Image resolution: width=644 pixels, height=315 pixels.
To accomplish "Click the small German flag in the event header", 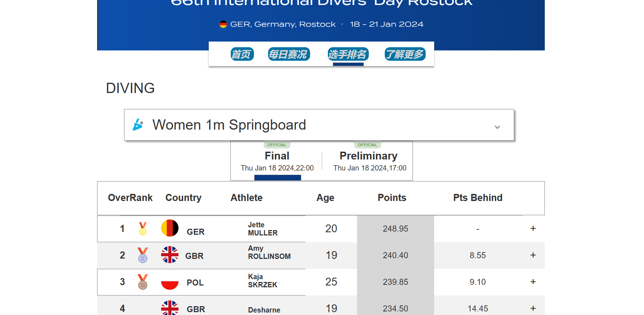I will 223,24.
